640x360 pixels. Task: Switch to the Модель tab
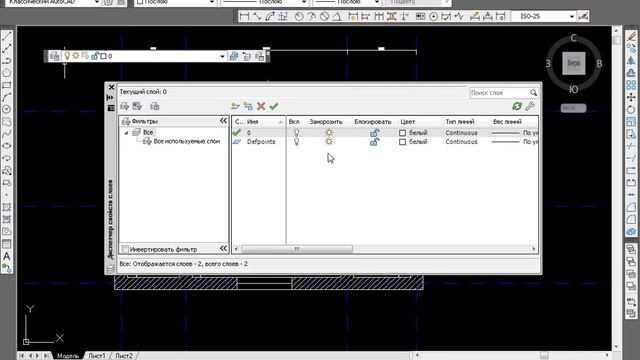[x=67, y=356]
